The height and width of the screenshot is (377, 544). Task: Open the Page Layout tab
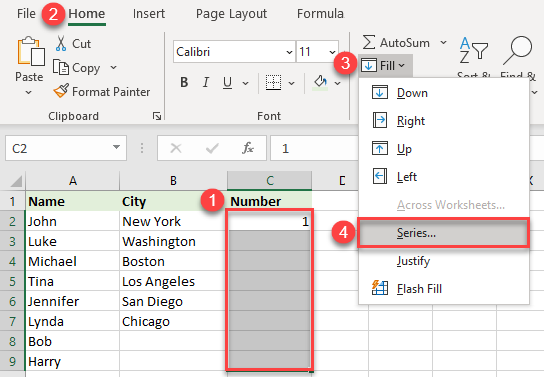231,14
